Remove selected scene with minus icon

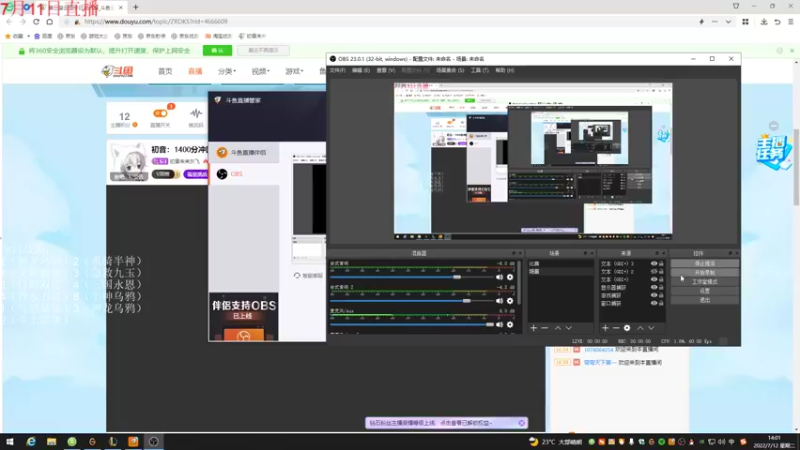pos(544,328)
